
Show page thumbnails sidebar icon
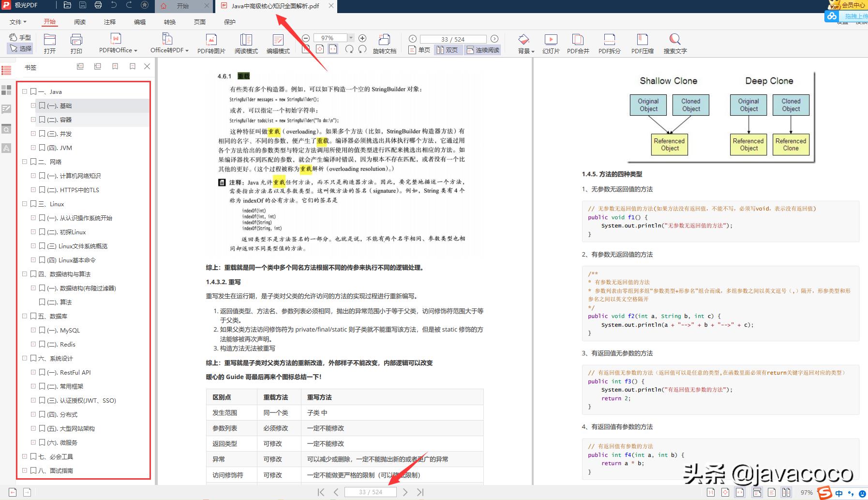[6, 90]
